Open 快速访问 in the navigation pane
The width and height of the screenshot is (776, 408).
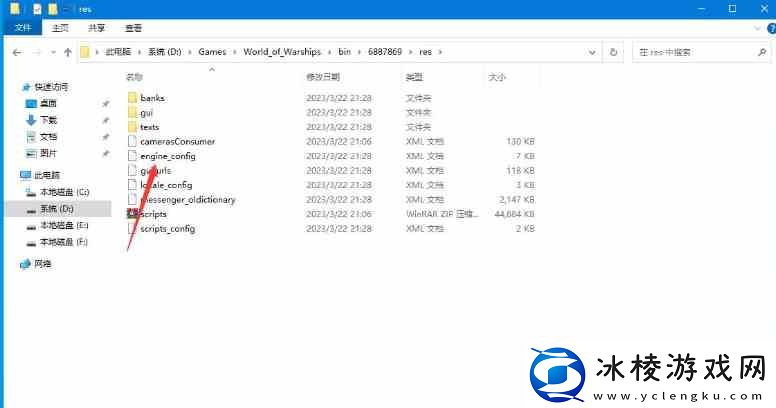[51, 87]
